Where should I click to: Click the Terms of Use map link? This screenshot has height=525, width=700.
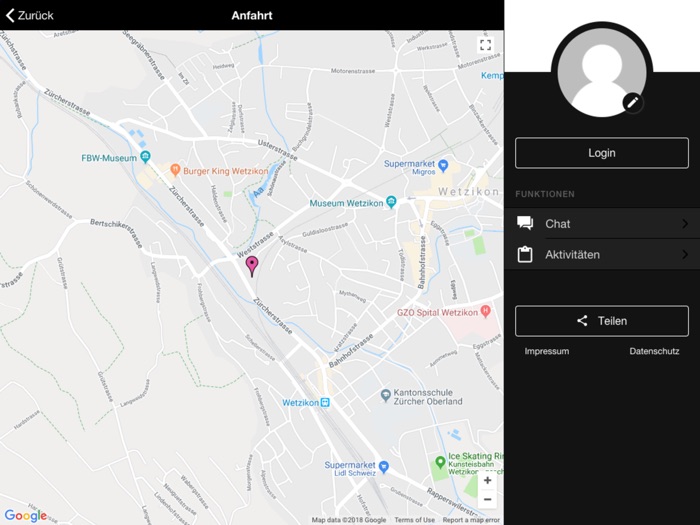coord(414,520)
